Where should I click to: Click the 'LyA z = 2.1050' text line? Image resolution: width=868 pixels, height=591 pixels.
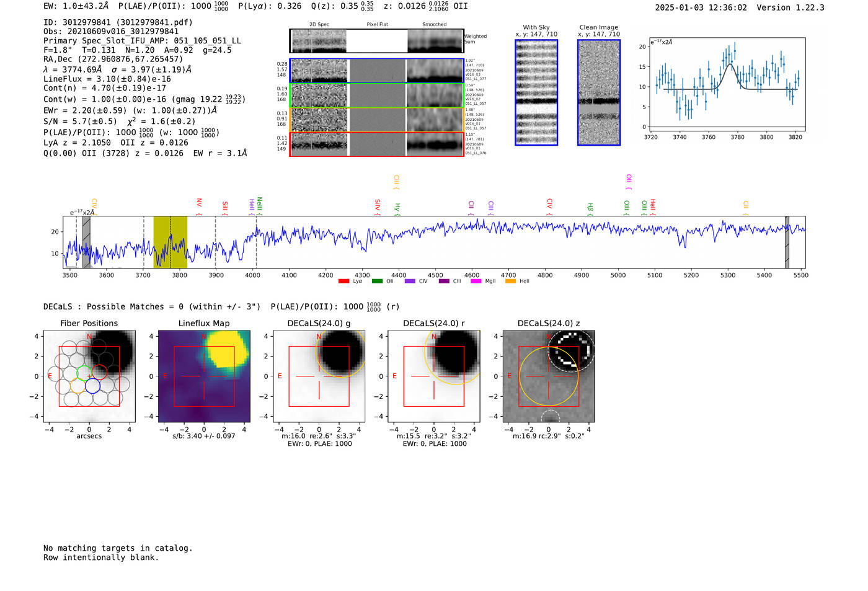76,143
